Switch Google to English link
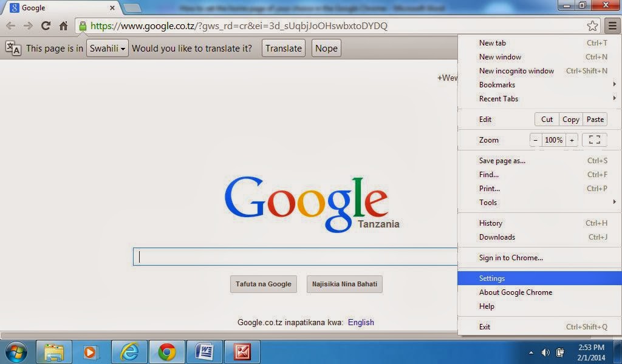 (361, 322)
